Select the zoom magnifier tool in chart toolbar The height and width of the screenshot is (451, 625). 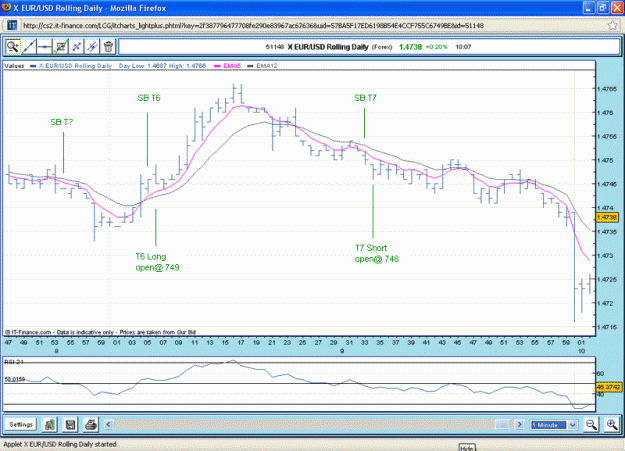click(13, 47)
